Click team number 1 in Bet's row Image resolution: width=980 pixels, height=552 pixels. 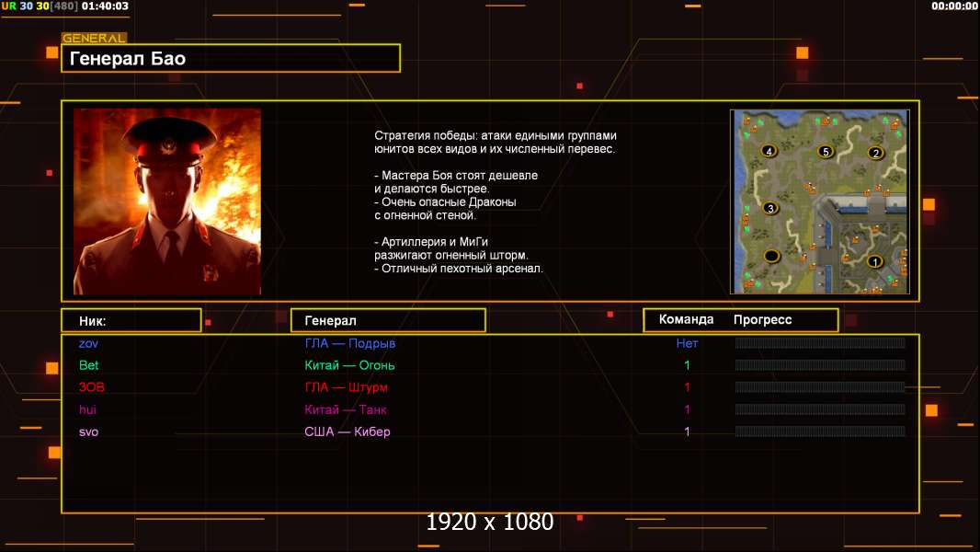pyautogui.click(x=687, y=365)
